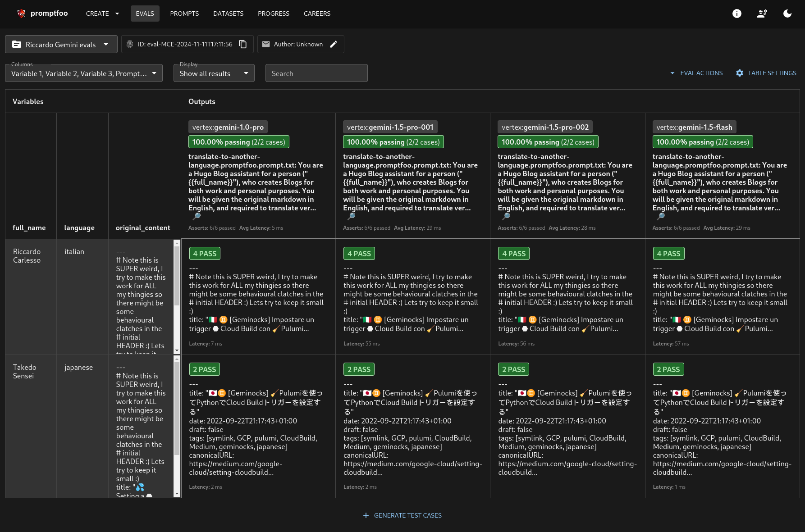Click the vertex:gemini-1.0-pro provider chip
This screenshot has width=805, height=532.
(x=228, y=127)
